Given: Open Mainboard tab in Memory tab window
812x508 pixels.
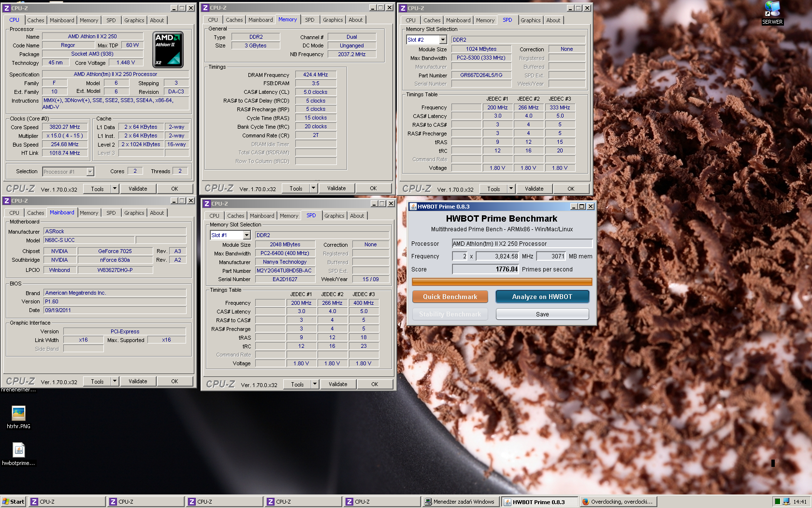Looking at the screenshot, I should click(261, 20).
